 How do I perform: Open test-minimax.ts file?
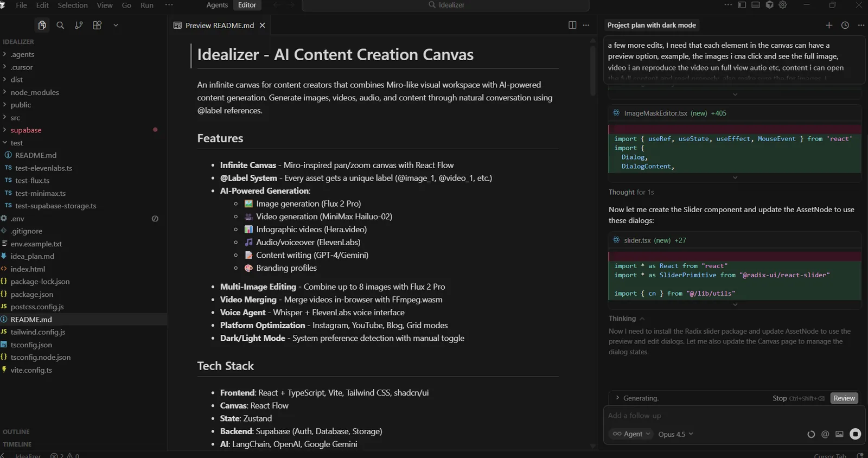40,193
